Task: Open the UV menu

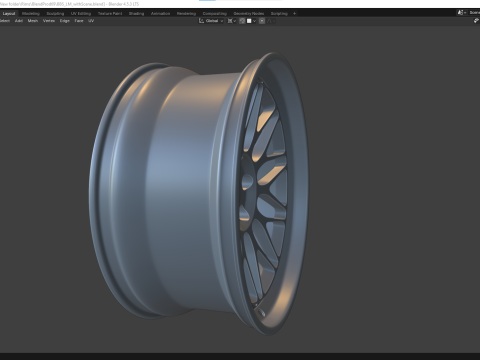Action: point(91,21)
